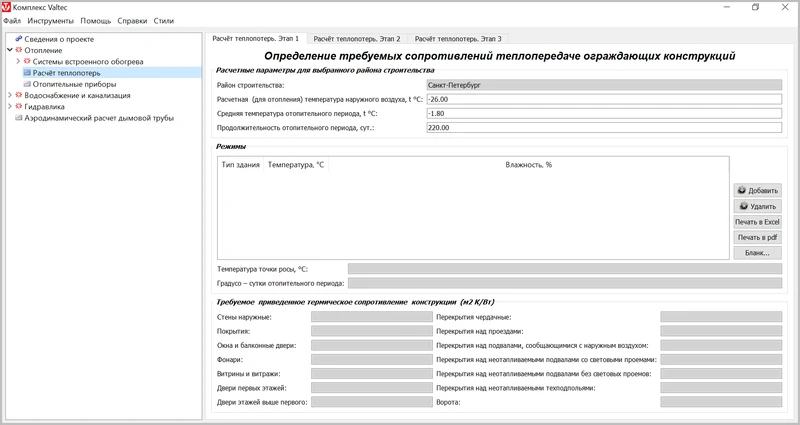The image size is (800, 425).
Task: Click the Бланк... button
Action: point(757,253)
